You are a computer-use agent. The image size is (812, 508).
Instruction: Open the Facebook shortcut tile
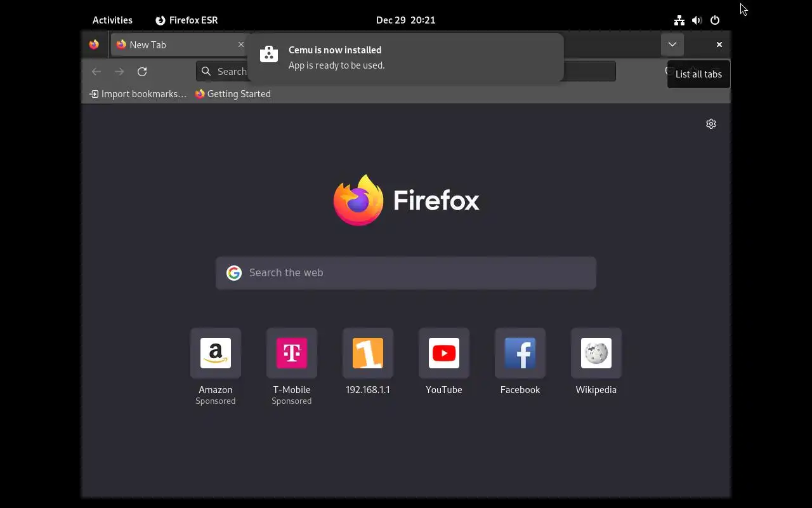[x=520, y=353]
